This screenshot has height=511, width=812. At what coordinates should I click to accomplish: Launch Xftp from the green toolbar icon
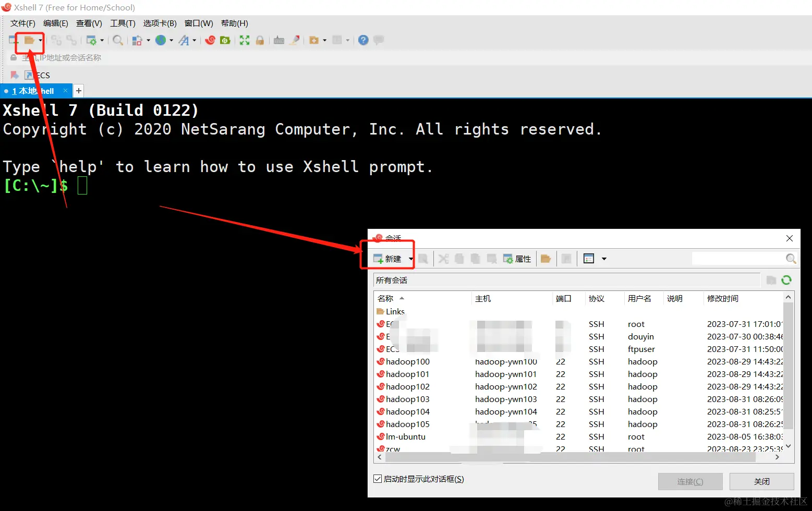225,40
